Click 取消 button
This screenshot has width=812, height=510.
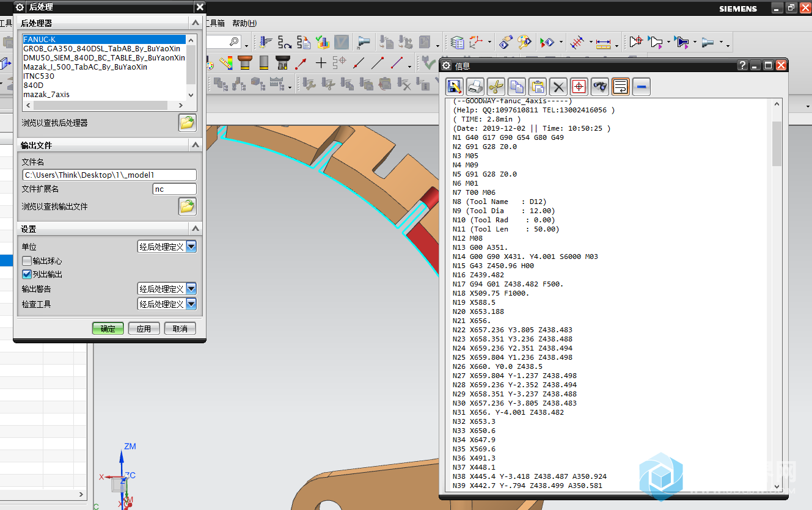click(180, 329)
